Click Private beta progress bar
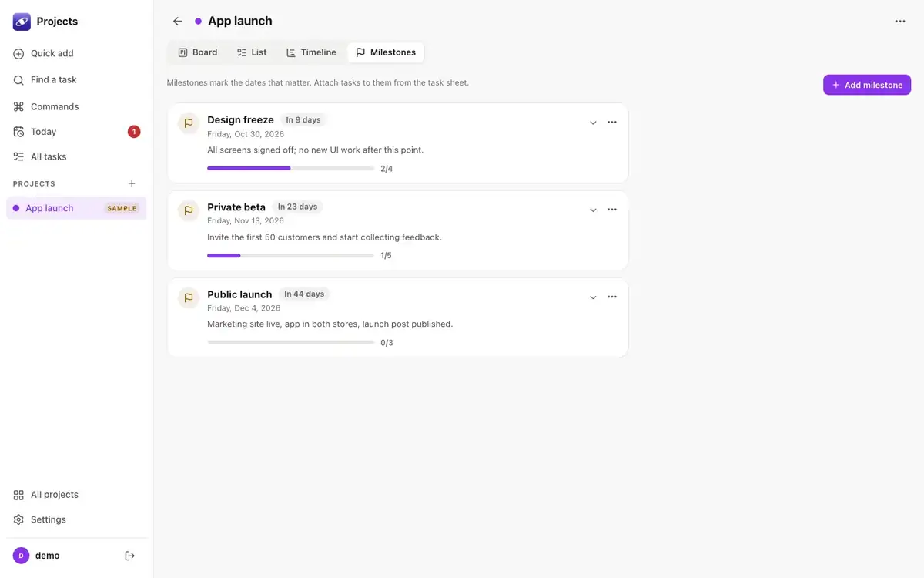924x578 pixels. coord(290,255)
